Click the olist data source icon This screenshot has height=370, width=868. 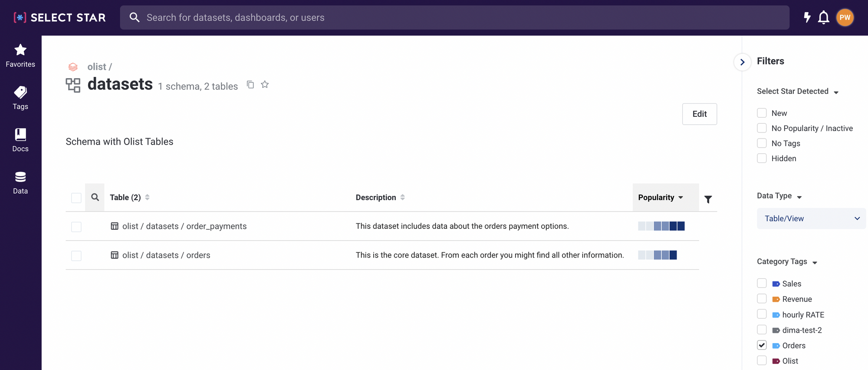(73, 67)
